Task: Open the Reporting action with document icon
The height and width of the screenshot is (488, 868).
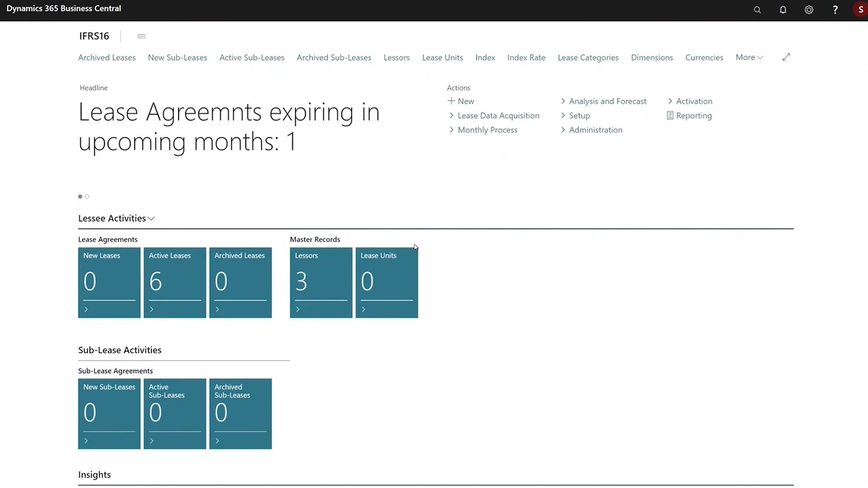Action: pyautogui.click(x=689, y=116)
